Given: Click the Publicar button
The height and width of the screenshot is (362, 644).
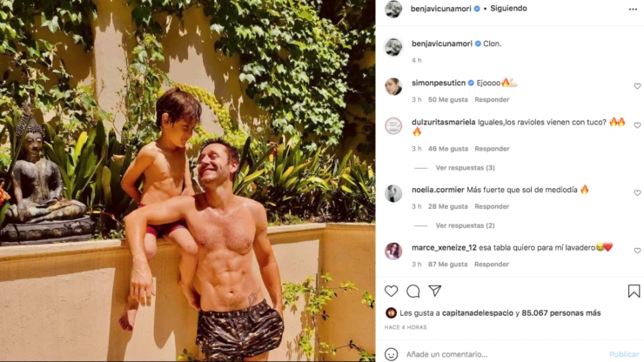Looking at the screenshot, I should coord(624,354).
